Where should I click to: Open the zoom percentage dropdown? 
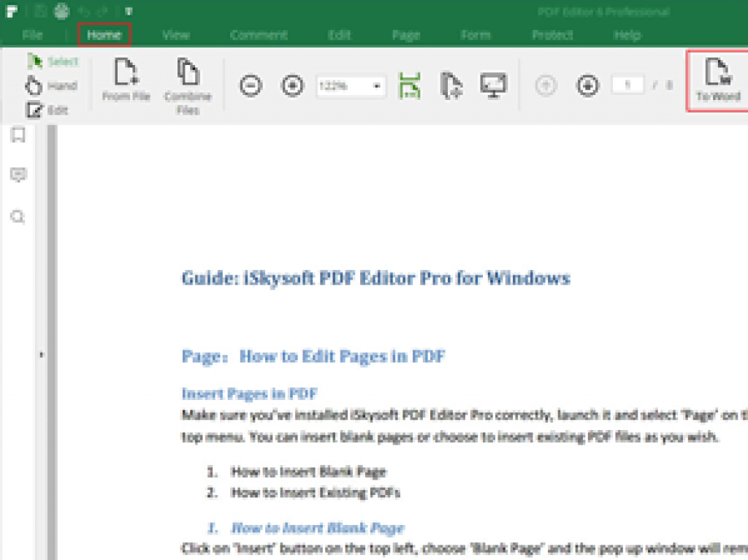point(377,86)
